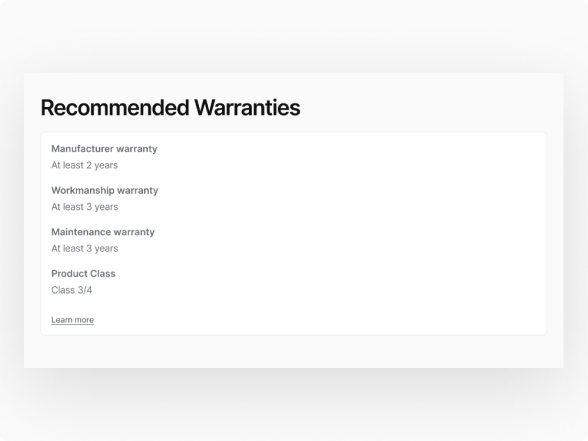The height and width of the screenshot is (441, 588).
Task: Select the Workmanship warranty label
Action: [x=105, y=190]
